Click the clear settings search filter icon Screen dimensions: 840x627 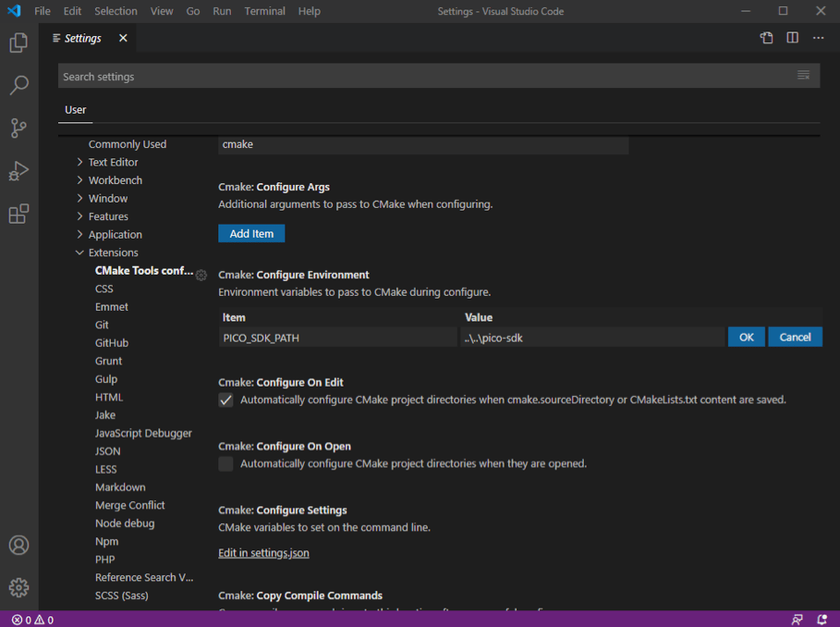click(x=803, y=75)
